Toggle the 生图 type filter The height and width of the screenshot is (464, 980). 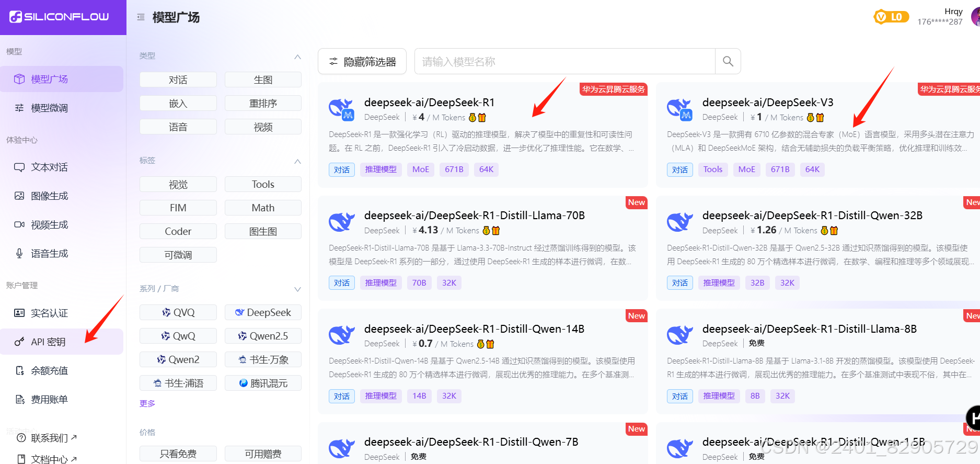coord(263,80)
